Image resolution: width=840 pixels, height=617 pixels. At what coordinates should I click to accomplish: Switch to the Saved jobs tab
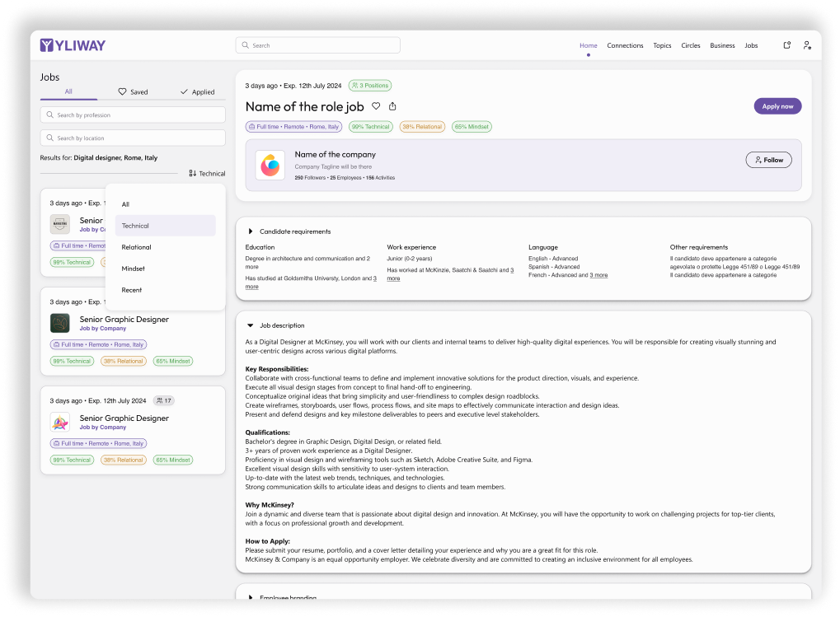tap(134, 92)
